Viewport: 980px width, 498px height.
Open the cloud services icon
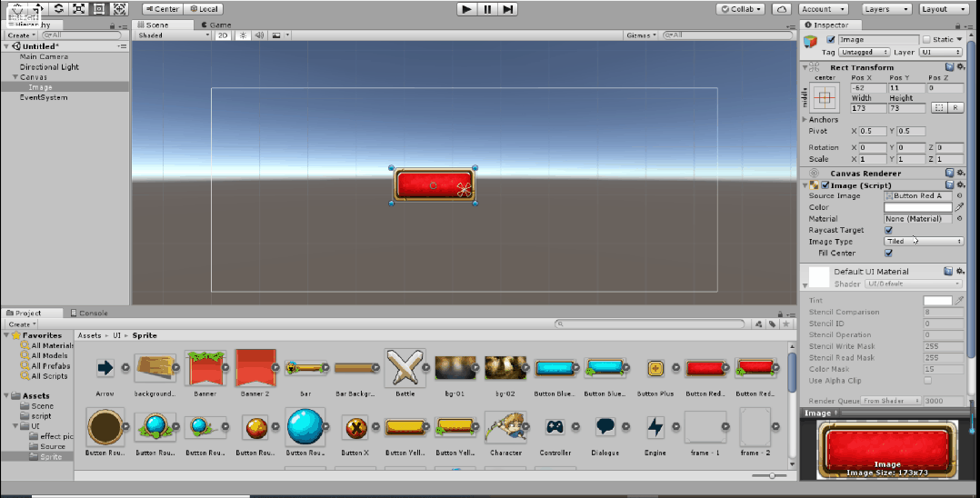[781, 9]
